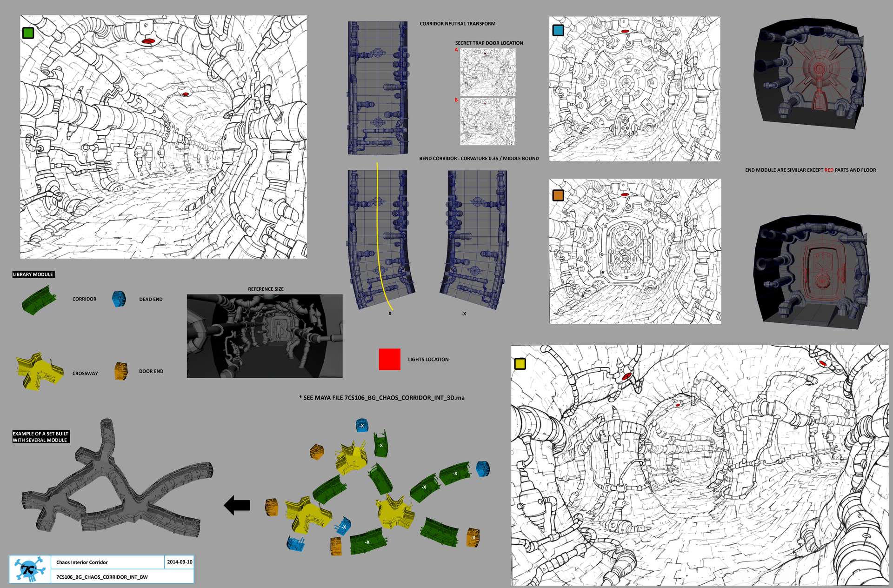Pick the yellow crossway module icon in the library

pyautogui.click(x=40, y=370)
